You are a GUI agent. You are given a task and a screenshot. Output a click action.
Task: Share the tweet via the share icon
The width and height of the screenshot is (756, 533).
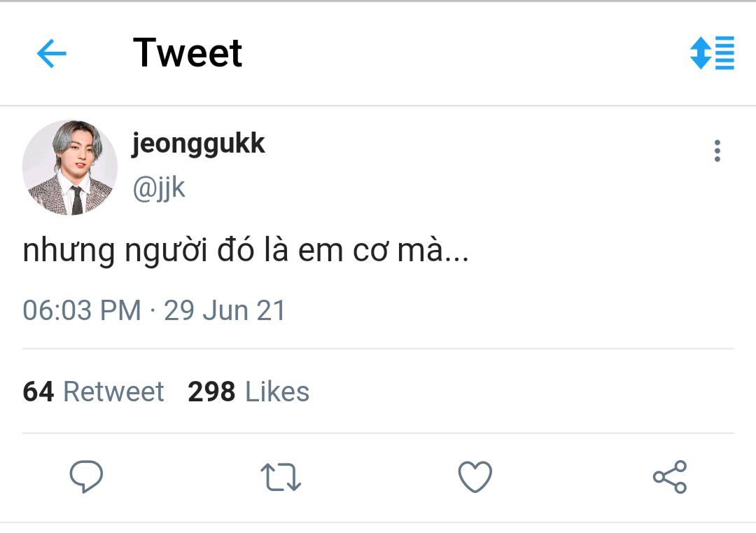[670, 477]
